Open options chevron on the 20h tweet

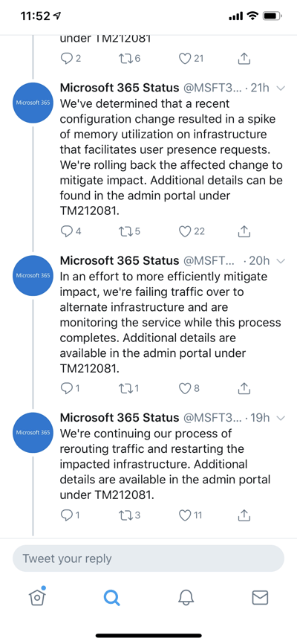(281, 261)
